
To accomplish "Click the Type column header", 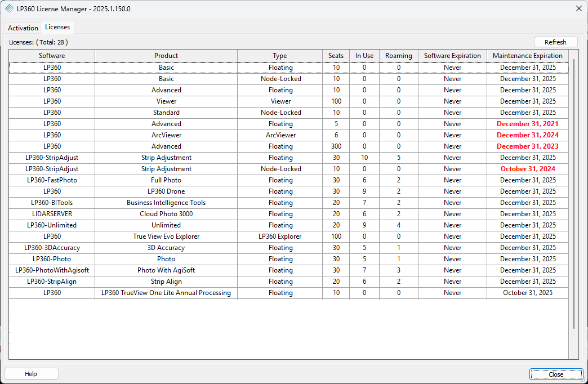I will [x=280, y=56].
